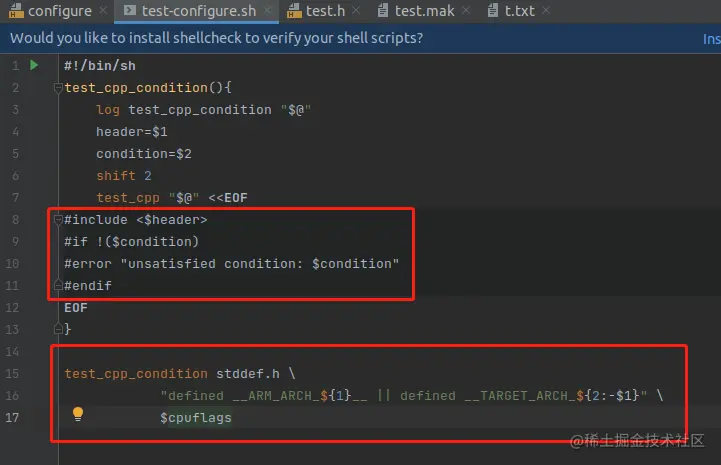Image resolution: width=721 pixels, height=465 pixels.
Task: Click the 'shift 2' command
Action: coord(124,176)
